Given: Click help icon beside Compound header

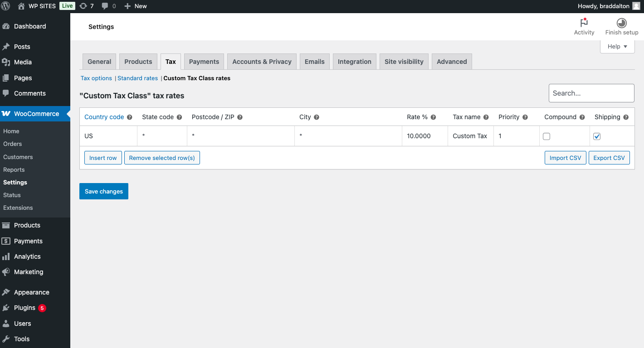Looking at the screenshot, I should click(582, 117).
